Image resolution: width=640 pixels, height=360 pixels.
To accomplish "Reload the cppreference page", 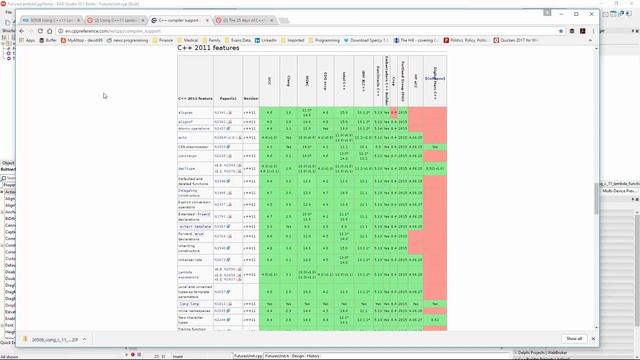I will tap(40, 31).
